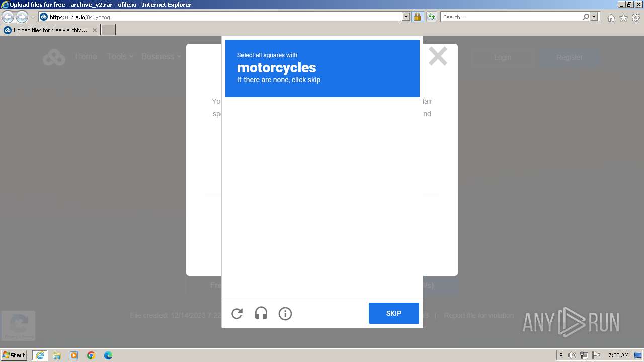This screenshot has height=362, width=644.
Task: Click the Register button
Action: [569, 57]
